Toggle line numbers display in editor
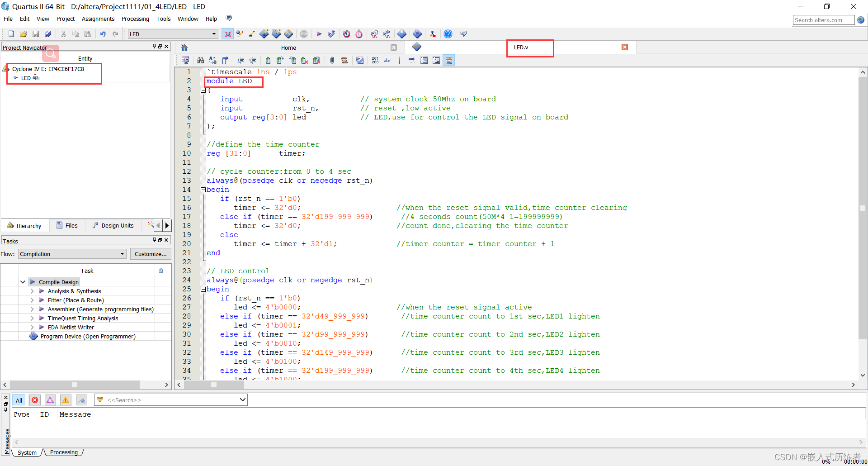Viewport: 868px width, 466px height. tap(375, 60)
